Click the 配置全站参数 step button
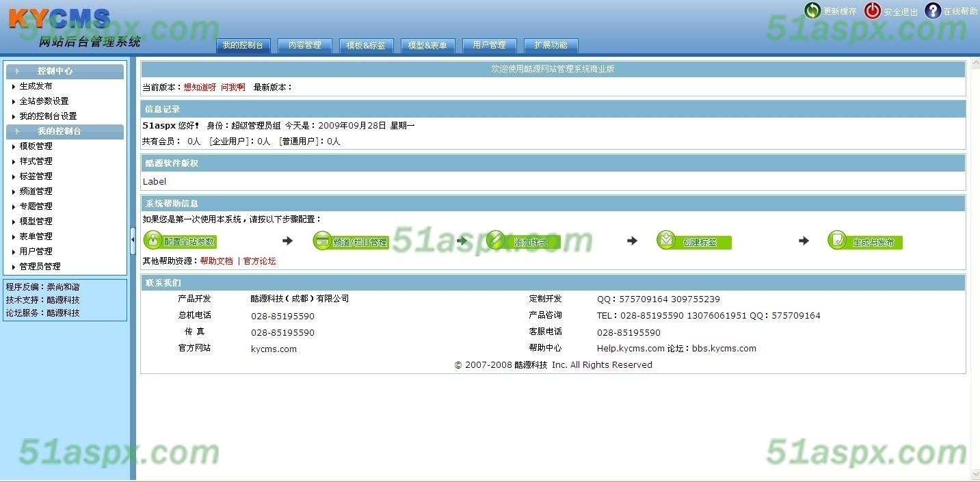 pos(180,241)
